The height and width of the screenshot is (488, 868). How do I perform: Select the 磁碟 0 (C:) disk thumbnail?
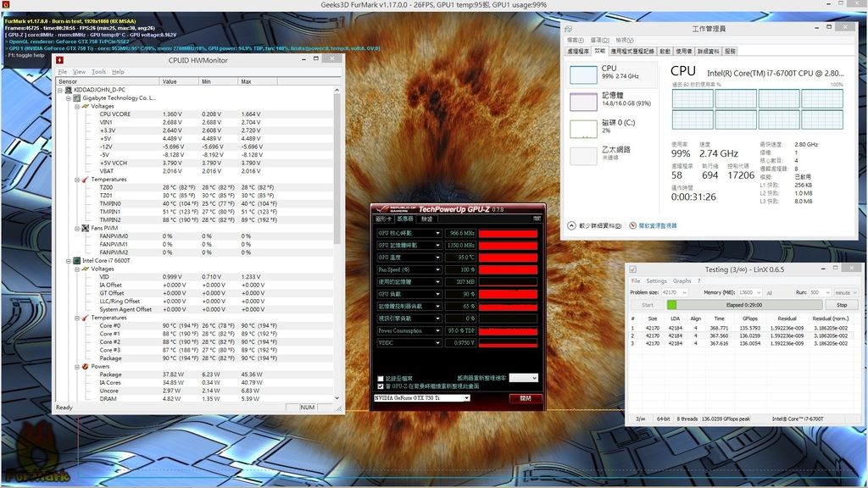[583, 129]
